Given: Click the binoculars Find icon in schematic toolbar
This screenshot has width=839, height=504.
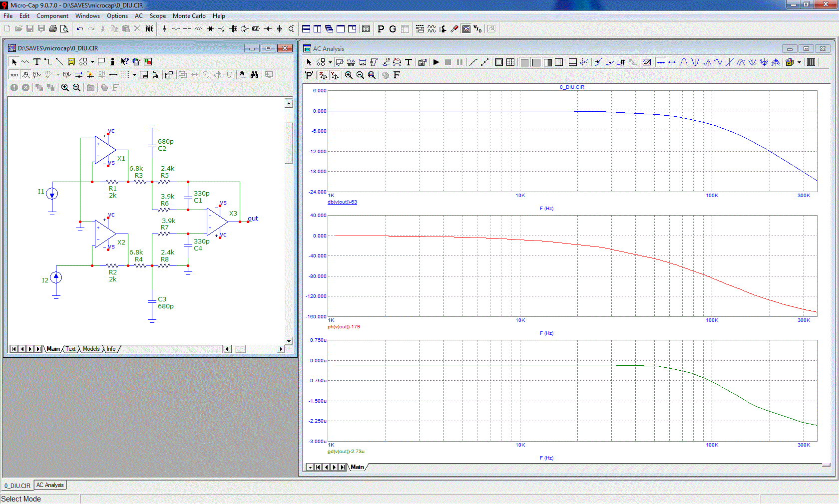Looking at the screenshot, I should point(255,74).
